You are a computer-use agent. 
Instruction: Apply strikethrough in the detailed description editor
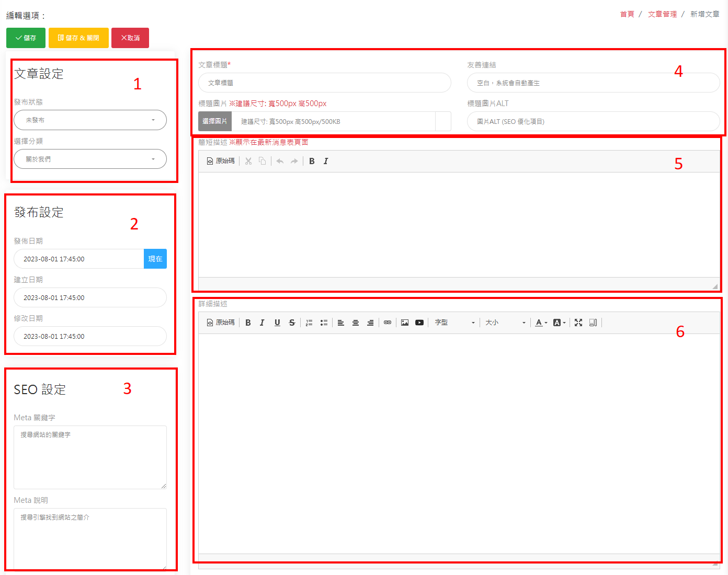[292, 323]
